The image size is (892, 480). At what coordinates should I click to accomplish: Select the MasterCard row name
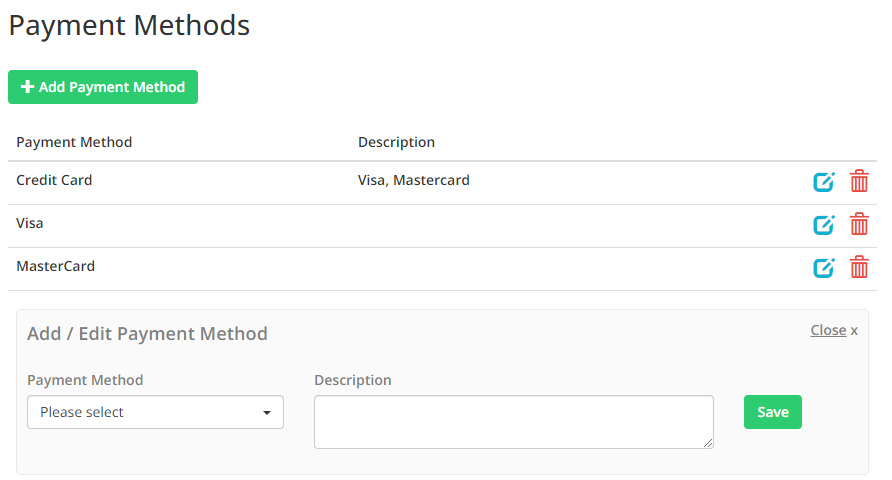(x=55, y=267)
